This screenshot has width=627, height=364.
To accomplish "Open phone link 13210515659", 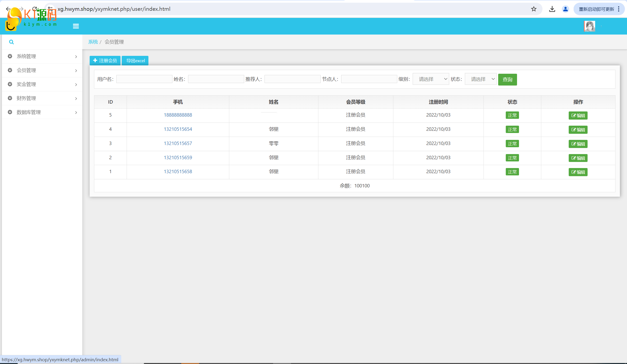I will click(178, 158).
